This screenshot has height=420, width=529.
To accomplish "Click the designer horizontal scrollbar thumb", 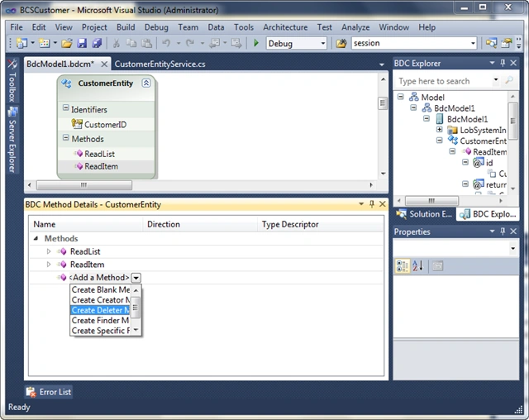I will pyautogui.click(x=84, y=185).
